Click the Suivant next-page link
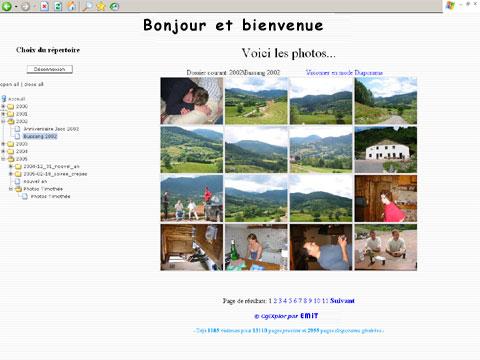 click(342, 301)
